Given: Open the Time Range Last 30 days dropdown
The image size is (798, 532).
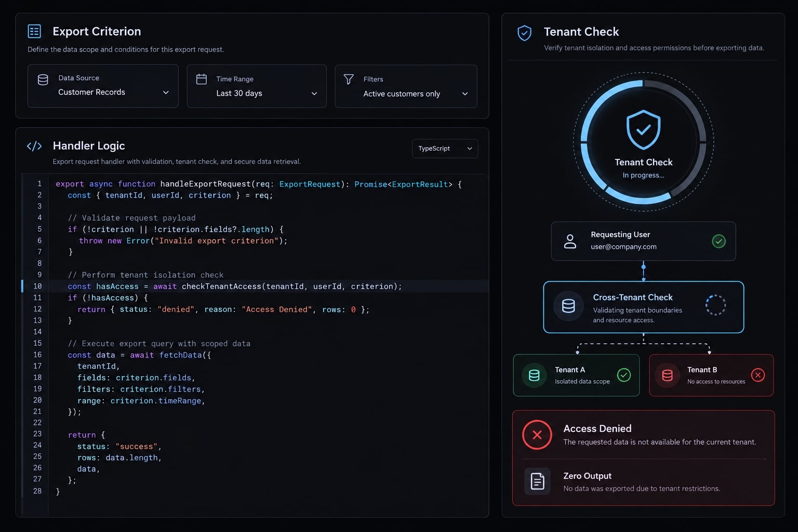Looking at the screenshot, I should (x=257, y=86).
